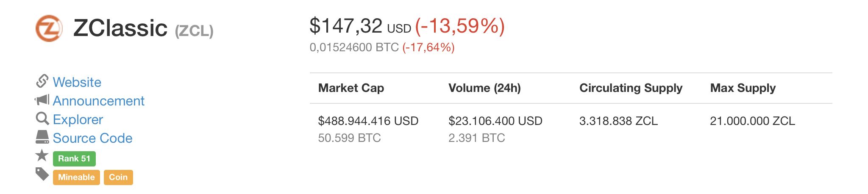The image size is (868, 194).
Task: Click the magnifying glass icon beside Explorer
Action: pos(42,119)
